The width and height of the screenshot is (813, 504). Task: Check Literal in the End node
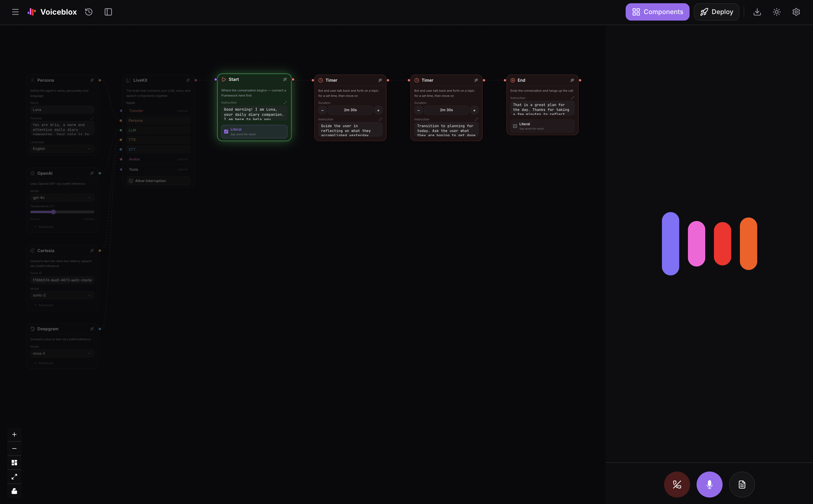515,126
